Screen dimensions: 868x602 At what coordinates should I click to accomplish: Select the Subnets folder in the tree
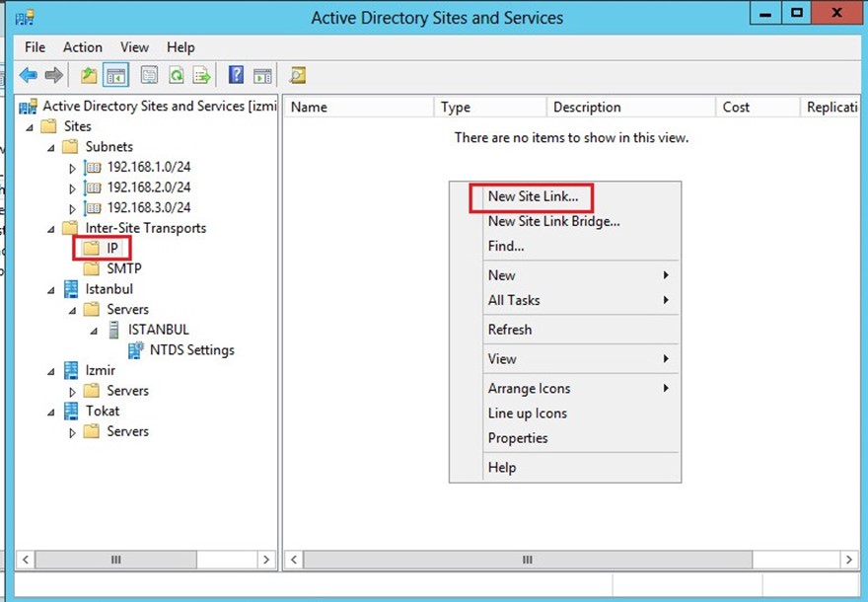98,147
